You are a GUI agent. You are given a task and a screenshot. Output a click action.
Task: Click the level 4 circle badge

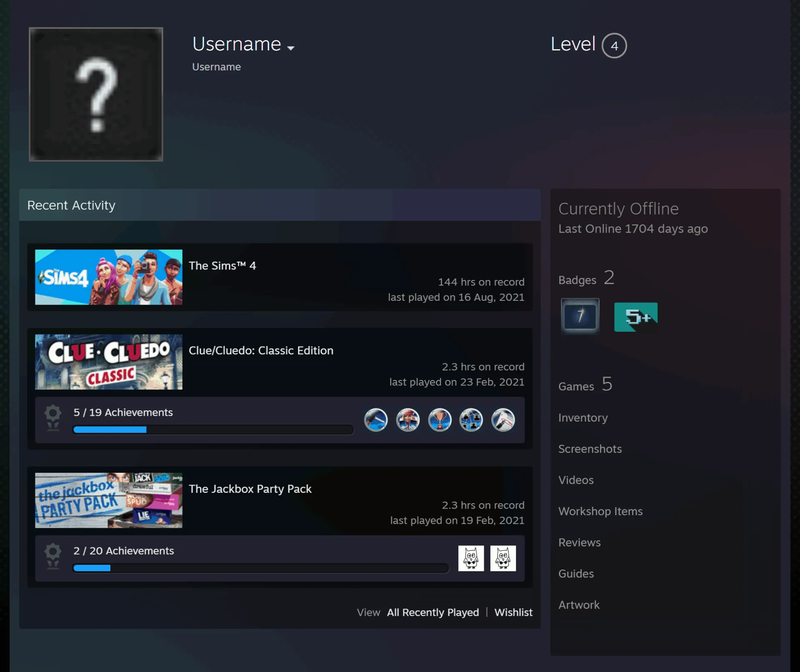pos(614,45)
